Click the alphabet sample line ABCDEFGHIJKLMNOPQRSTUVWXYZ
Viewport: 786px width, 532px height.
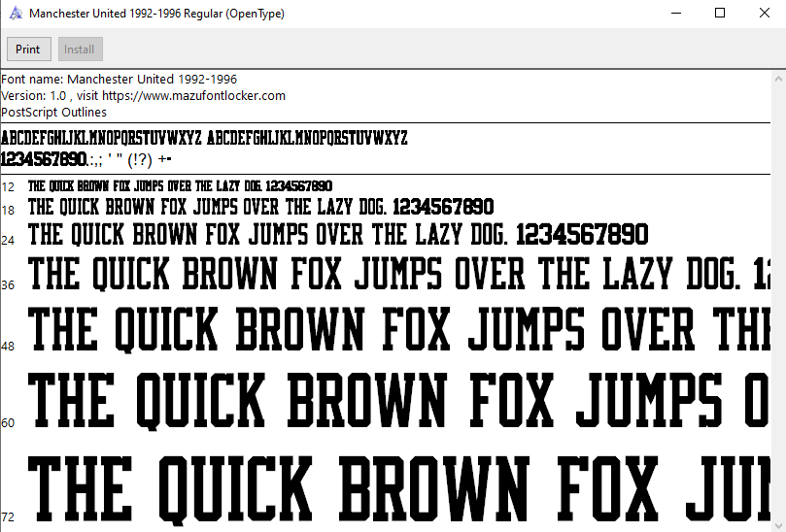coord(204,138)
